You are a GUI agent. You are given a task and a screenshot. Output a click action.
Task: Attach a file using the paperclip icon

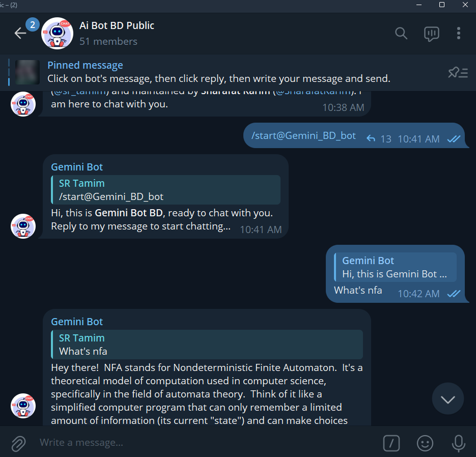pyautogui.click(x=18, y=443)
